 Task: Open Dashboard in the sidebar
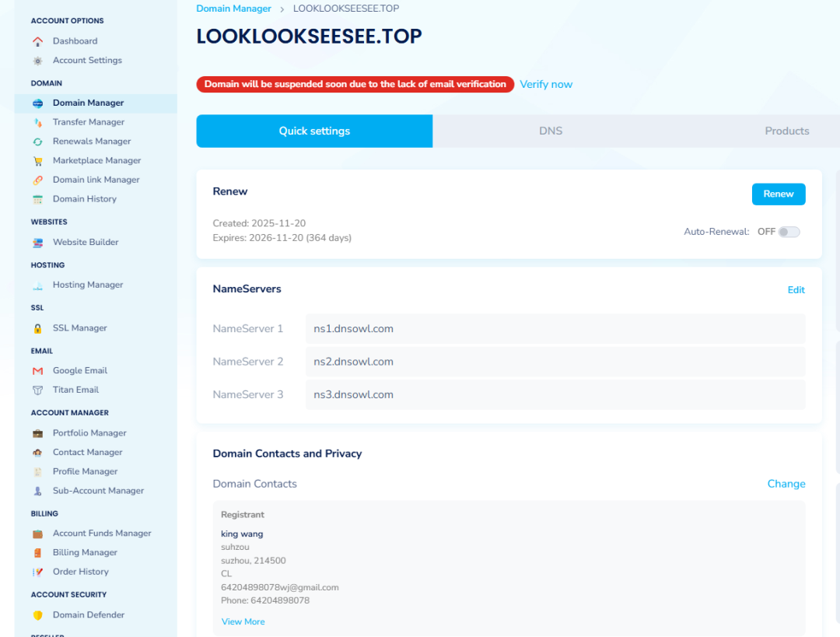point(75,40)
